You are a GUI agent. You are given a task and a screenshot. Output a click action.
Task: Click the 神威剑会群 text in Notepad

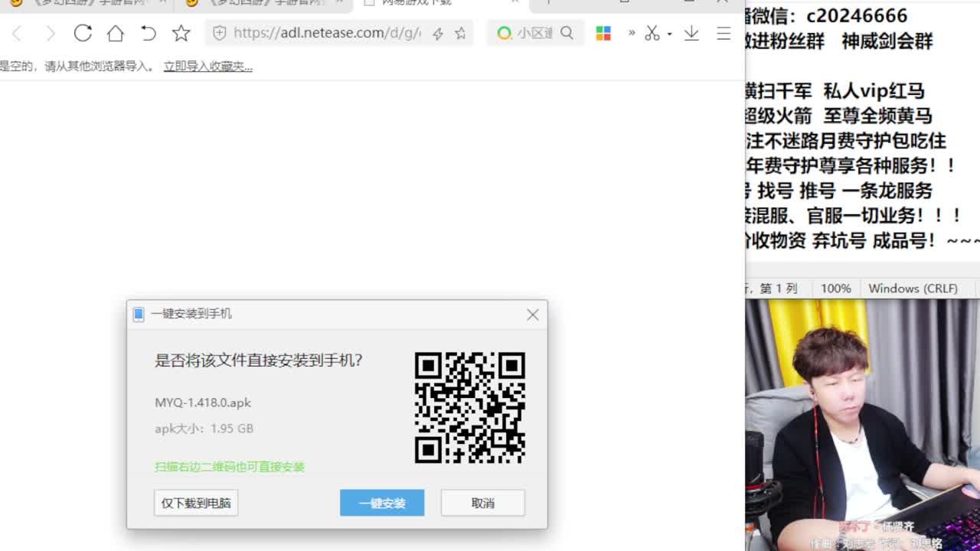click(887, 41)
